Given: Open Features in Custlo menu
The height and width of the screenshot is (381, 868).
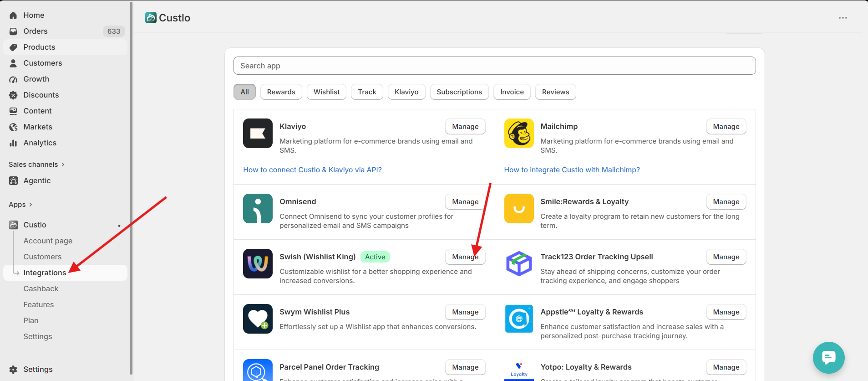Looking at the screenshot, I should (x=39, y=305).
